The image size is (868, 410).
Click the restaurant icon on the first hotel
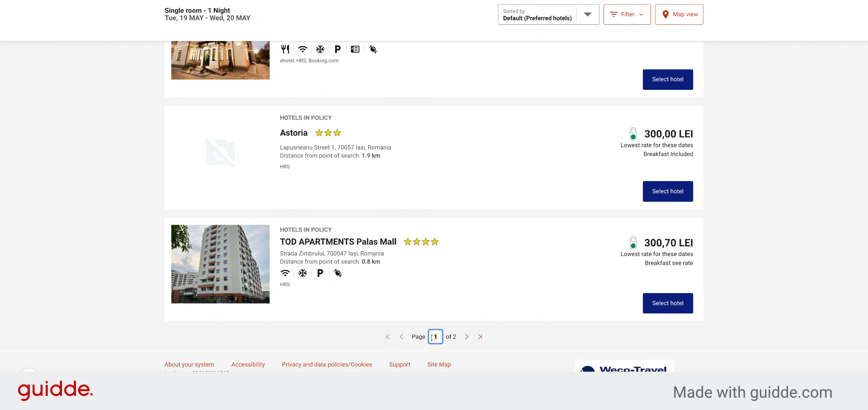(285, 49)
